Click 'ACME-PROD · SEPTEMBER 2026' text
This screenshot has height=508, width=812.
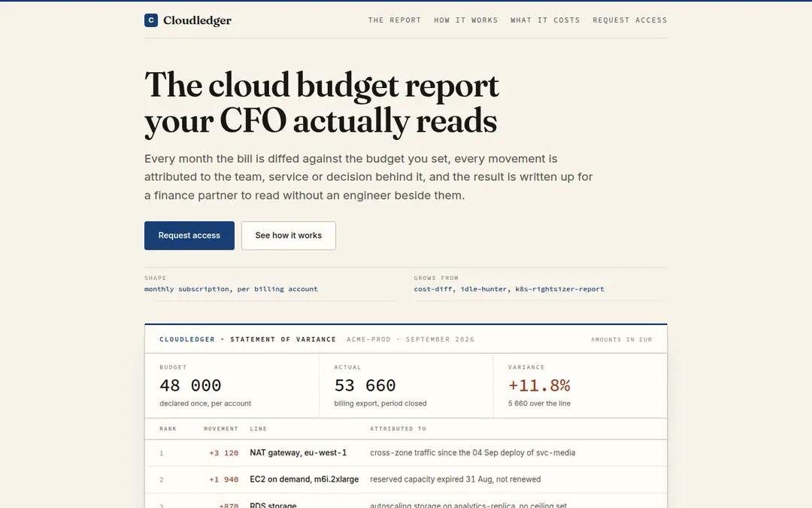click(411, 339)
